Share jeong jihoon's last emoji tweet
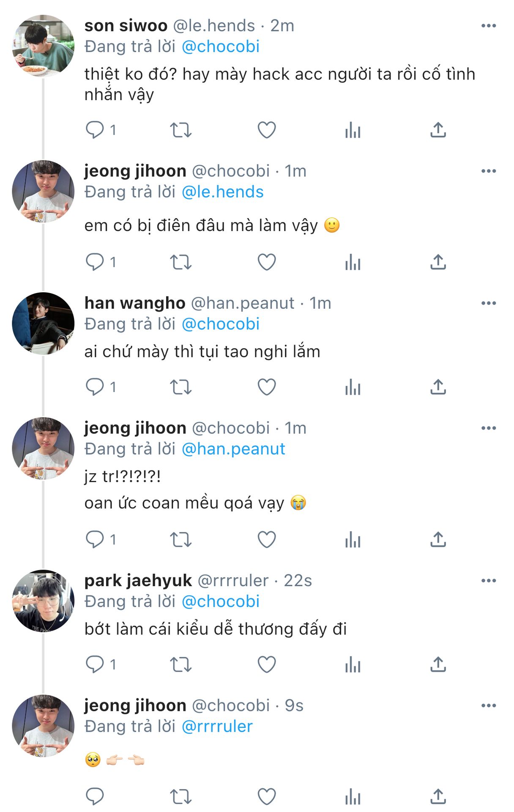This screenshot has width=514, height=812. [x=438, y=797]
